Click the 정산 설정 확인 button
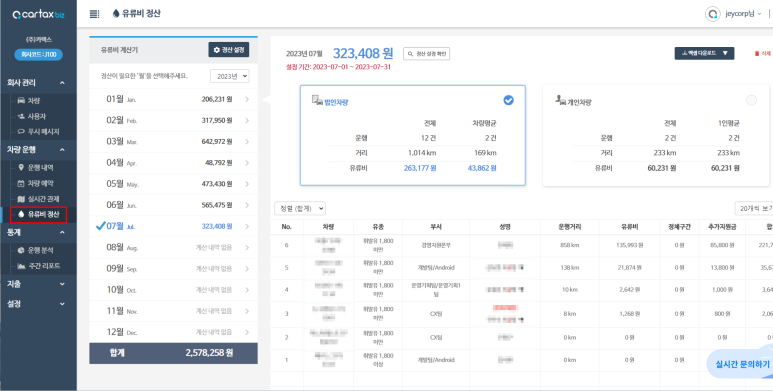773x391 pixels. [x=426, y=53]
